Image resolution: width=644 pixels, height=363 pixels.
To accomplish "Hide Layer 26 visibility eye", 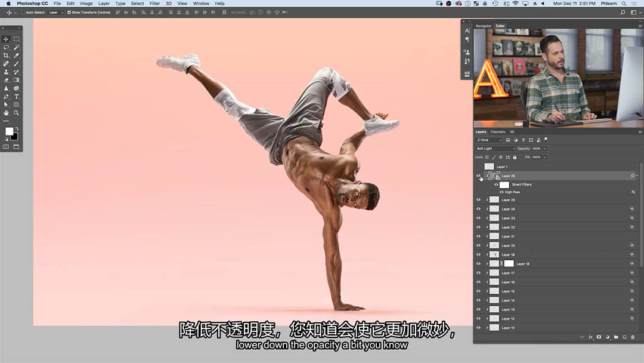I will (x=478, y=176).
